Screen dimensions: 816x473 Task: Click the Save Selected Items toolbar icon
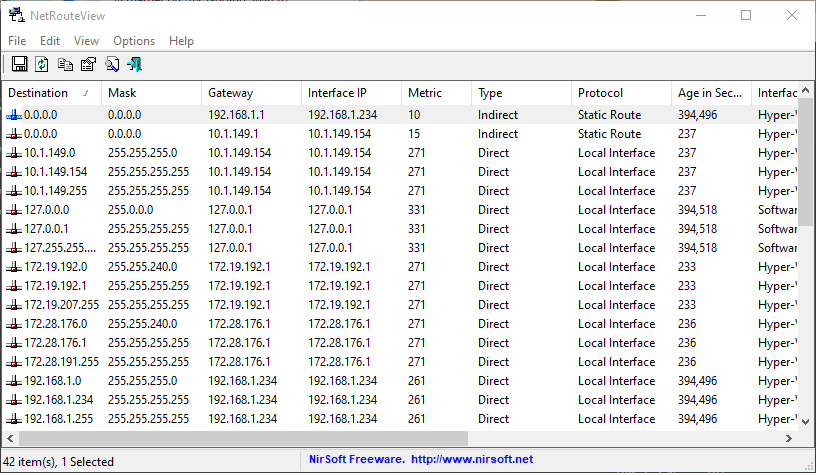click(19, 65)
